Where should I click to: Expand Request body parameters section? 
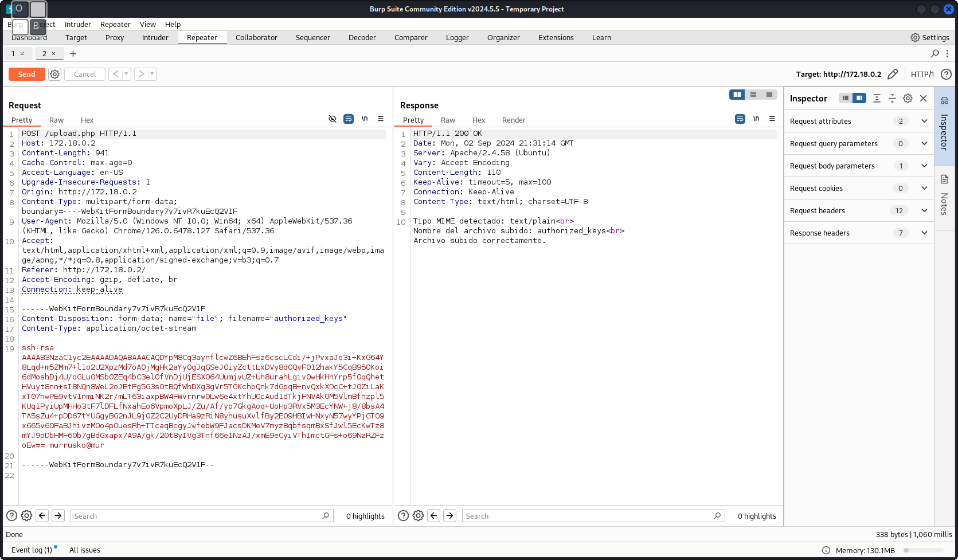point(924,166)
